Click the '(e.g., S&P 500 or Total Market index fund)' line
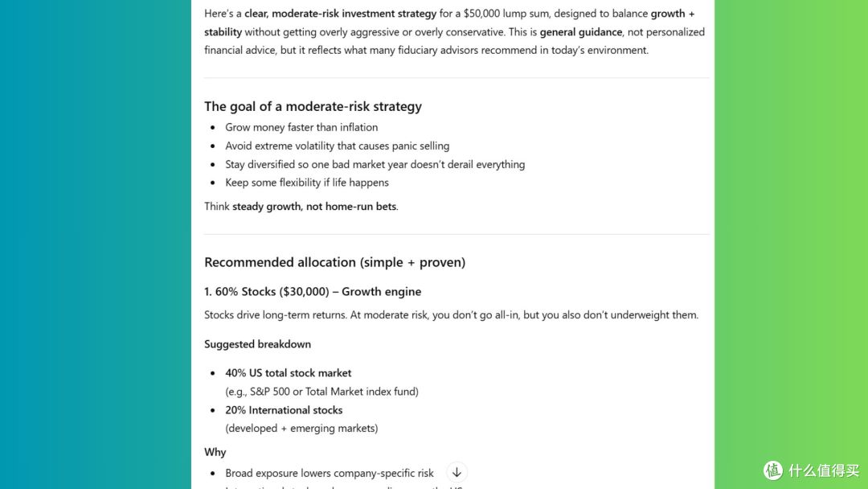The image size is (868, 489). coord(321,392)
